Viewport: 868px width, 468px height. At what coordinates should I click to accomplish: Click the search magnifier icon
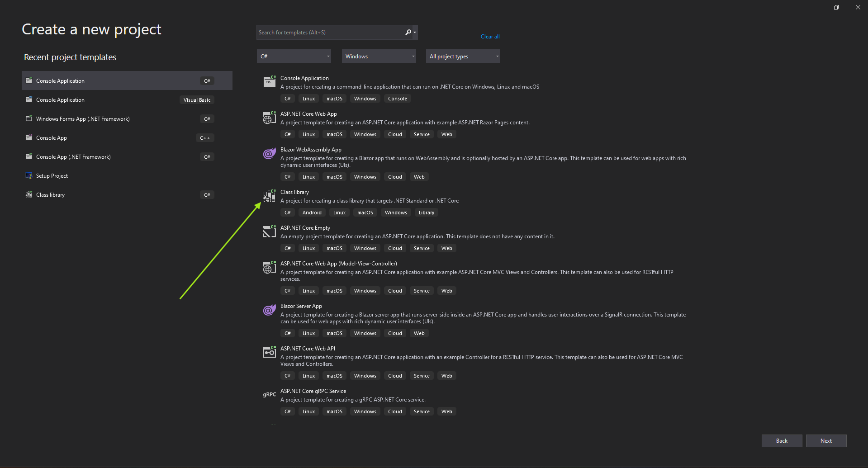[408, 32]
